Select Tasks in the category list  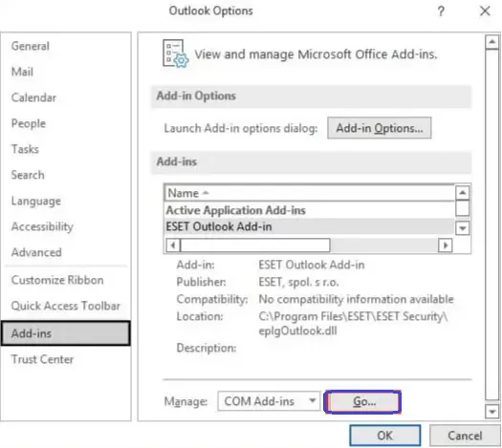click(25, 149)
